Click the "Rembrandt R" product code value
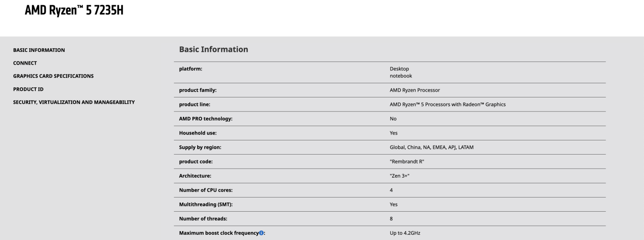The width and height of the screenshot is (644, 240). (407, 162)
